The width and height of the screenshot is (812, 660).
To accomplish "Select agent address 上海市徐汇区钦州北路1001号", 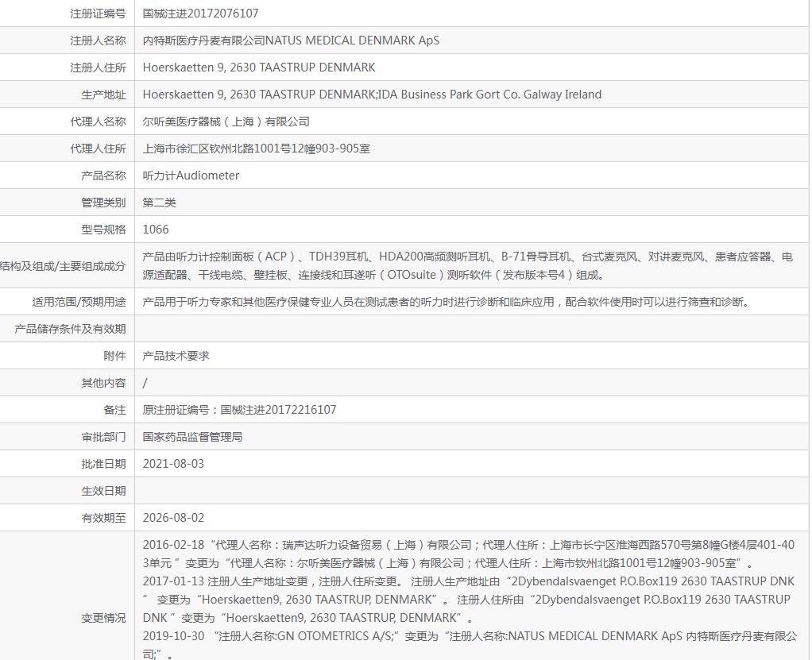I will 257,149.
